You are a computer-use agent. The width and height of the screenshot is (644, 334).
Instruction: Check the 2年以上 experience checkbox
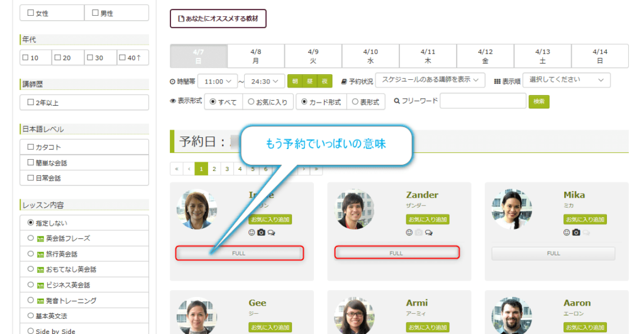pyautogui.click(x=31, y=102)
